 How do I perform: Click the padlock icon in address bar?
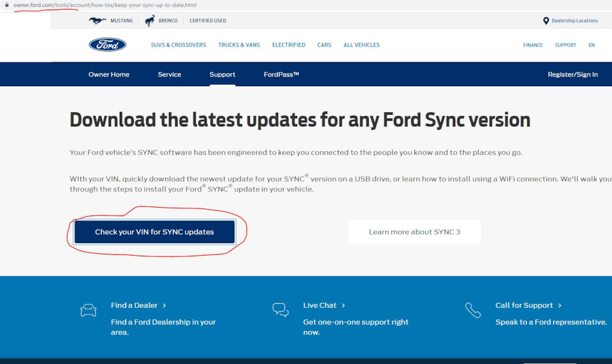[6, 4]
